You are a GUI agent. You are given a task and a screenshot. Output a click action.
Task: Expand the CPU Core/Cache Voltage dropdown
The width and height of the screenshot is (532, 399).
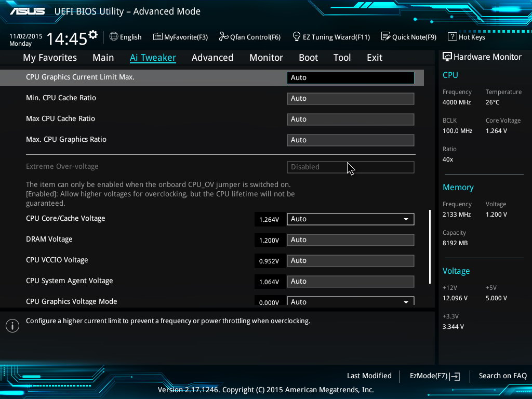click(x=406, y=219)
